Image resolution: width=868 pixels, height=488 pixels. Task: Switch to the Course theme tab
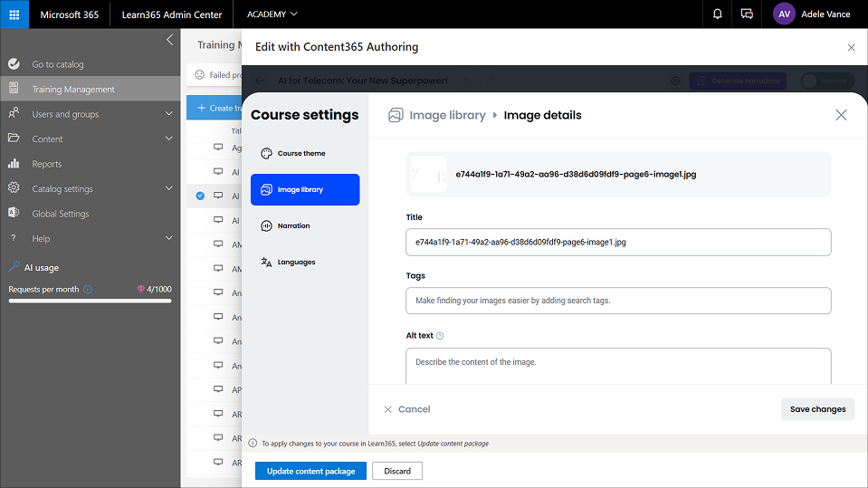pyautogui.click(x=301, y=154)
